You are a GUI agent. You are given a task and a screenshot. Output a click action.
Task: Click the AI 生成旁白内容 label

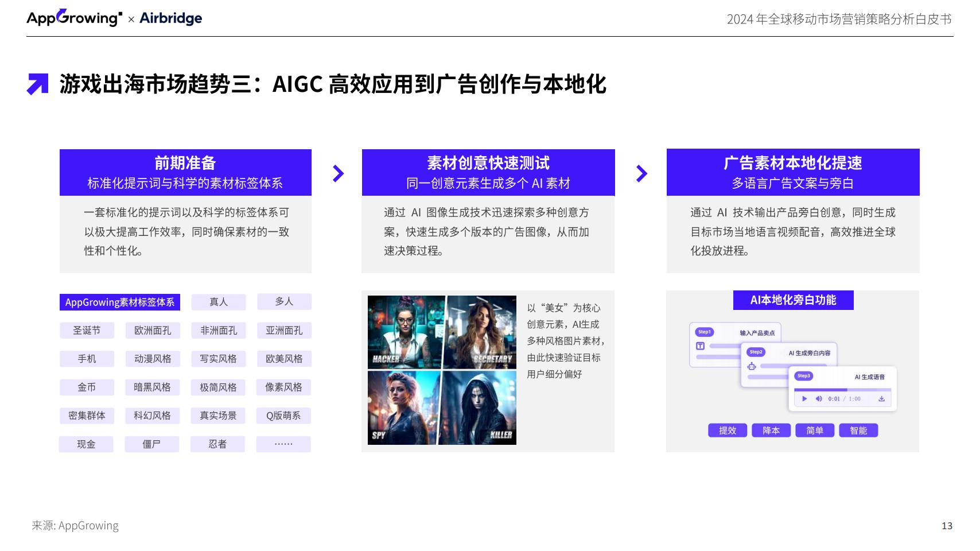point(809,353)
